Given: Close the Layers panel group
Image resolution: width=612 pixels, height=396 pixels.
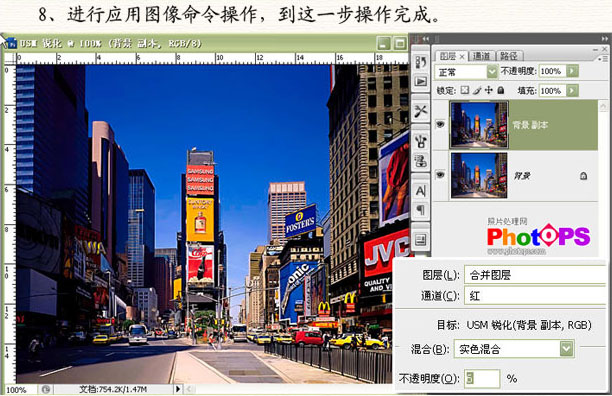Looking at the screenshot, I should [x=604, y=49].
